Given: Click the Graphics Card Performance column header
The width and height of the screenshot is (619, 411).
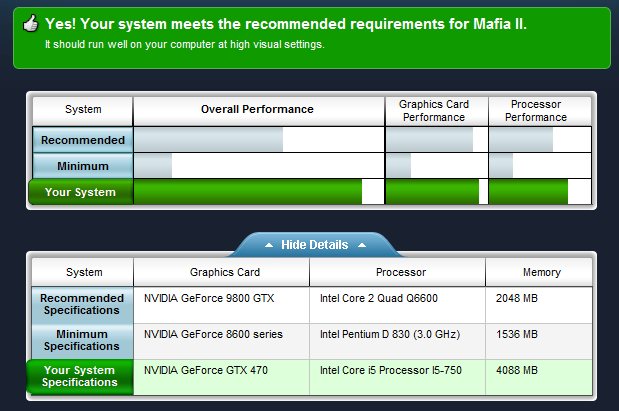Looking at the screenshot, I should coord(436,111).
